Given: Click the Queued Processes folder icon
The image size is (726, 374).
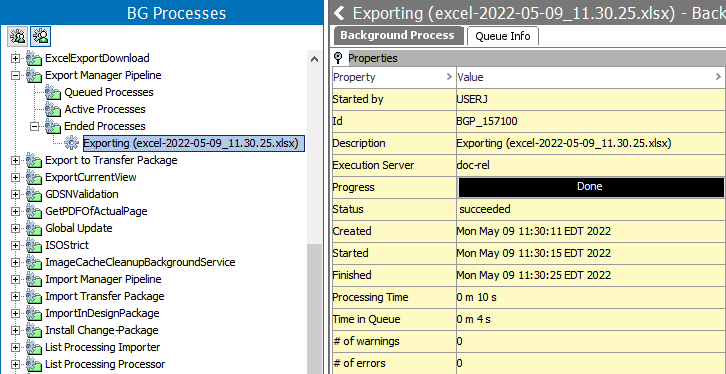Looking at the screenshot, I should 53,93.
